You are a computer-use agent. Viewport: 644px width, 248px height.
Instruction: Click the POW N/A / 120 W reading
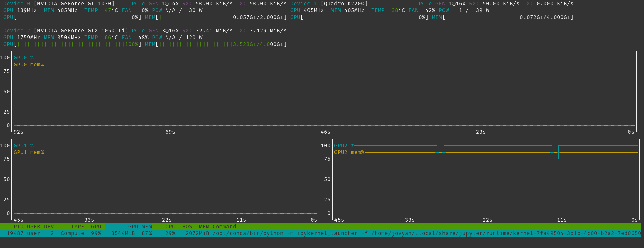(x=177, y=38)
